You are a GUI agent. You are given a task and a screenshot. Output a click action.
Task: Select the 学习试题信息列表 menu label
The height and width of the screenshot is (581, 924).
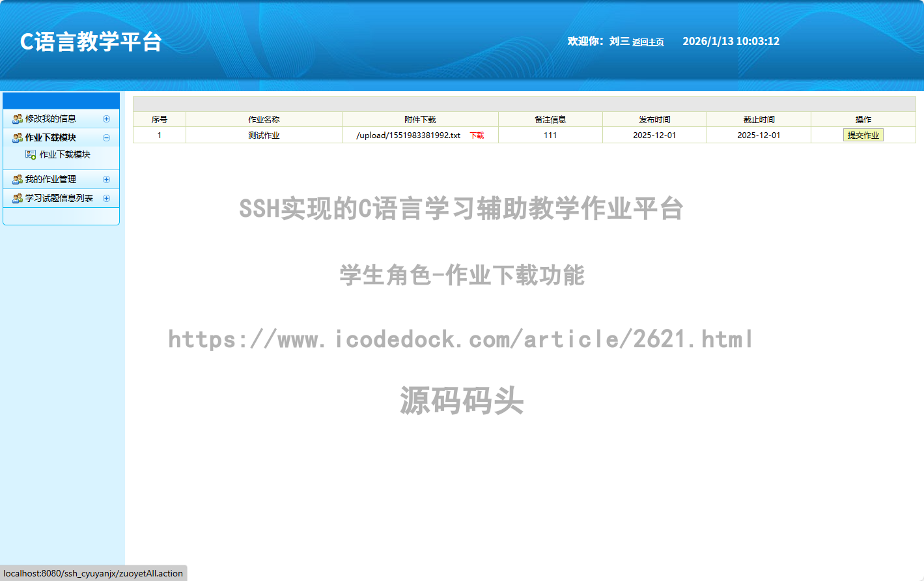coord(59,198)
